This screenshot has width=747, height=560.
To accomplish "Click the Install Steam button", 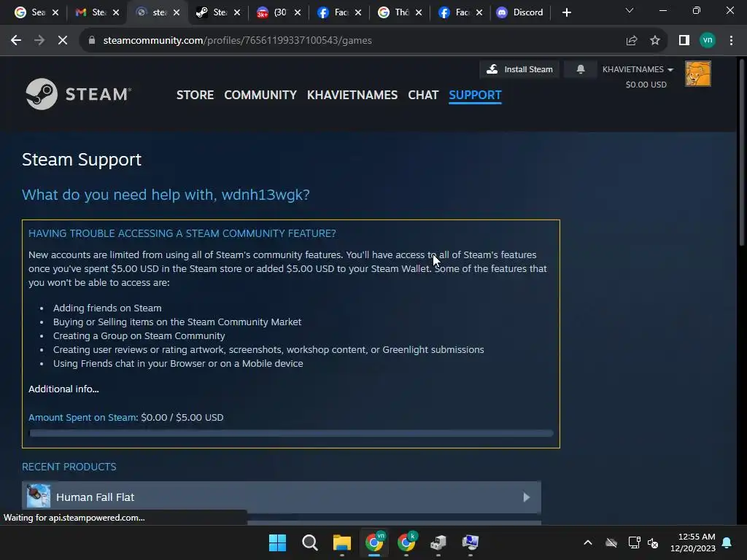I will (x=519, y=69).
